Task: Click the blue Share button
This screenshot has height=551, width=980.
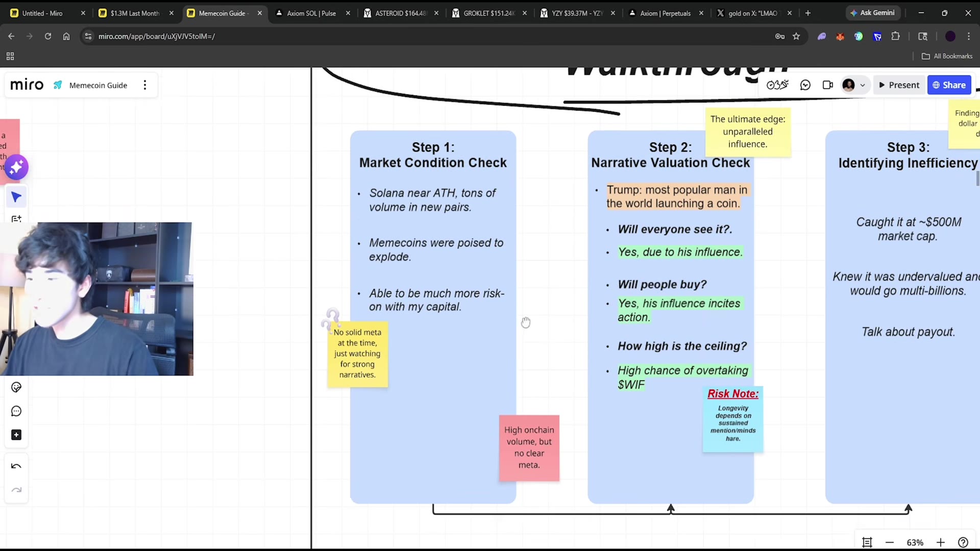Action: [x=949, y=85]
